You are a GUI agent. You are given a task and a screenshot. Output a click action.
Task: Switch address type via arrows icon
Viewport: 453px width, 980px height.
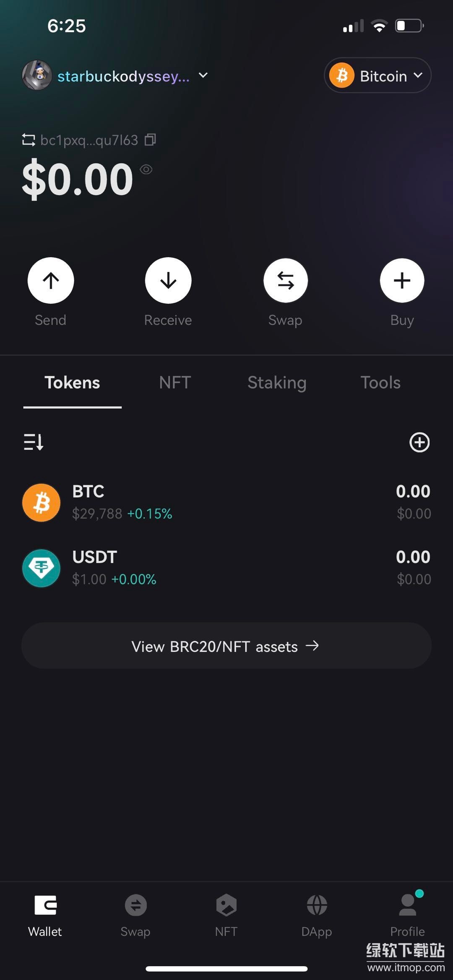(29, 140)
